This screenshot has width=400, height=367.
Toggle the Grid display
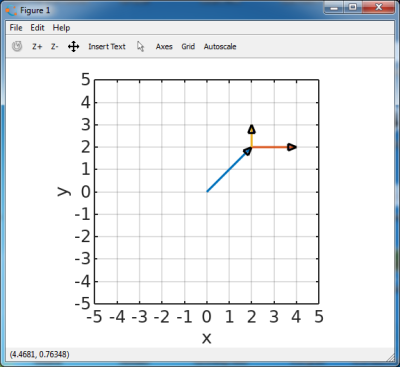pos(188,47)
